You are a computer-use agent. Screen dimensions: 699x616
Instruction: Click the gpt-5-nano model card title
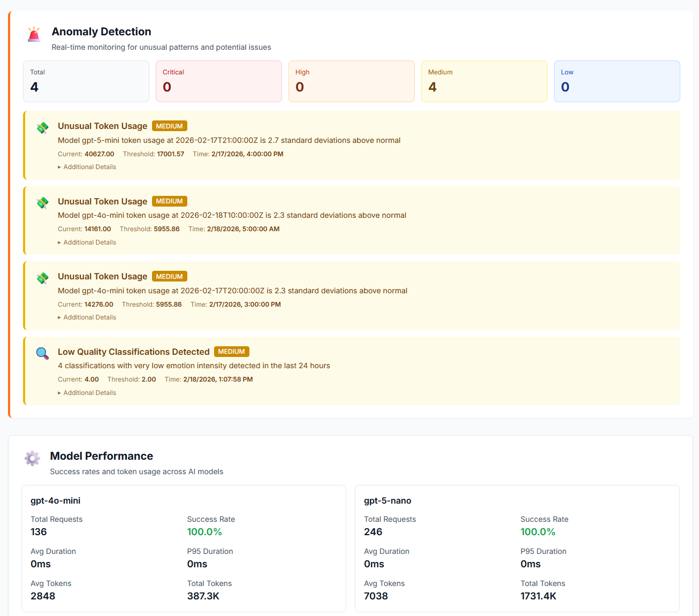(388, 500)
